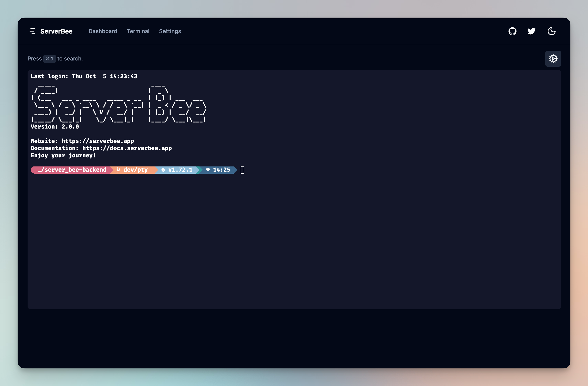Click the Rust version icon in prompt
This screenshot has width=588, height=386.
163,170
